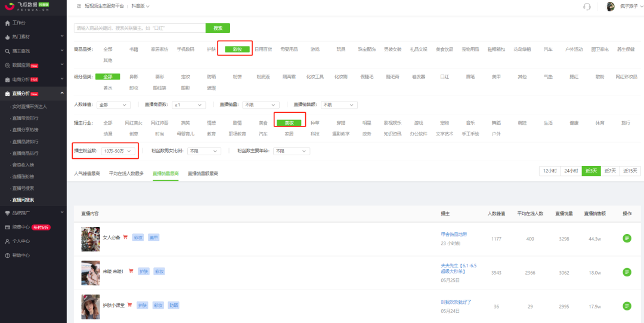Open the 播主粉丝数 10万-50万 dropdown
Screen dimensions: 644x323
[118, 152]
